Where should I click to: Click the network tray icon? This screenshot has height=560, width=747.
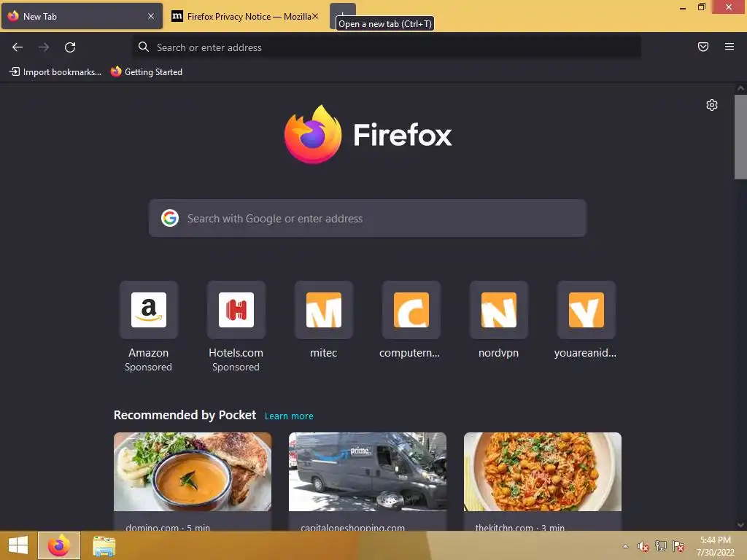[x=661, y=546]
